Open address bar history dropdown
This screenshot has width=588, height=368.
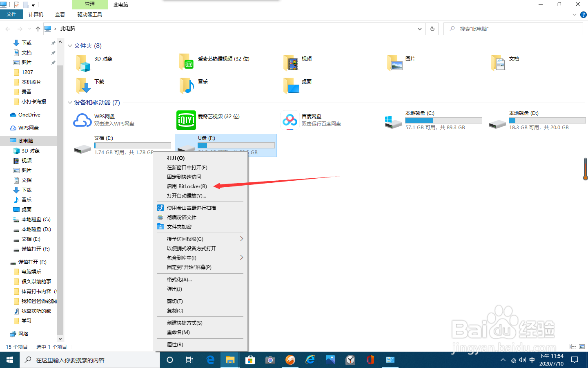click(x=420, y=29)
